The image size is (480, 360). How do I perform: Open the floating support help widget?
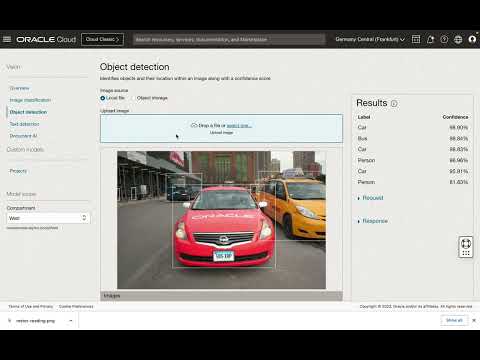pos(466,247)
